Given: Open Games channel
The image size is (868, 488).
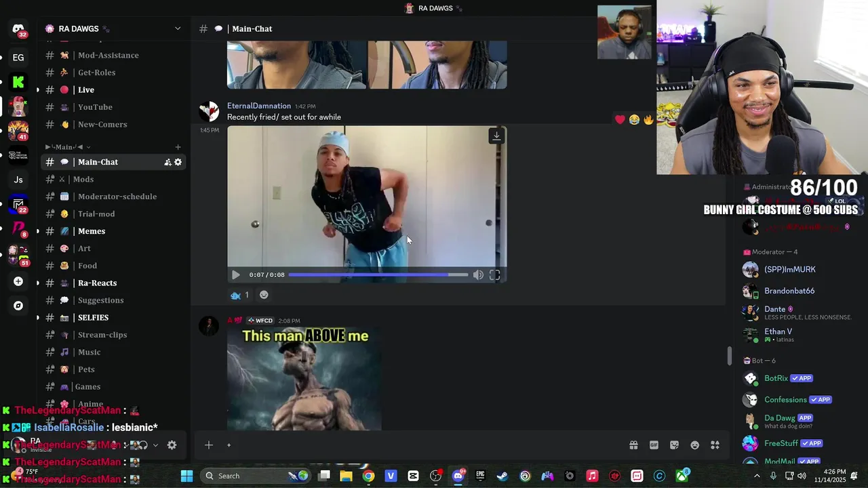Looking at the screenshot, I should [113, 386].
